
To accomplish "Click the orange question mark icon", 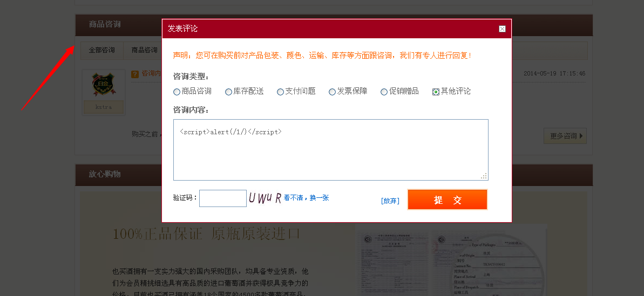I will point(135,74).
